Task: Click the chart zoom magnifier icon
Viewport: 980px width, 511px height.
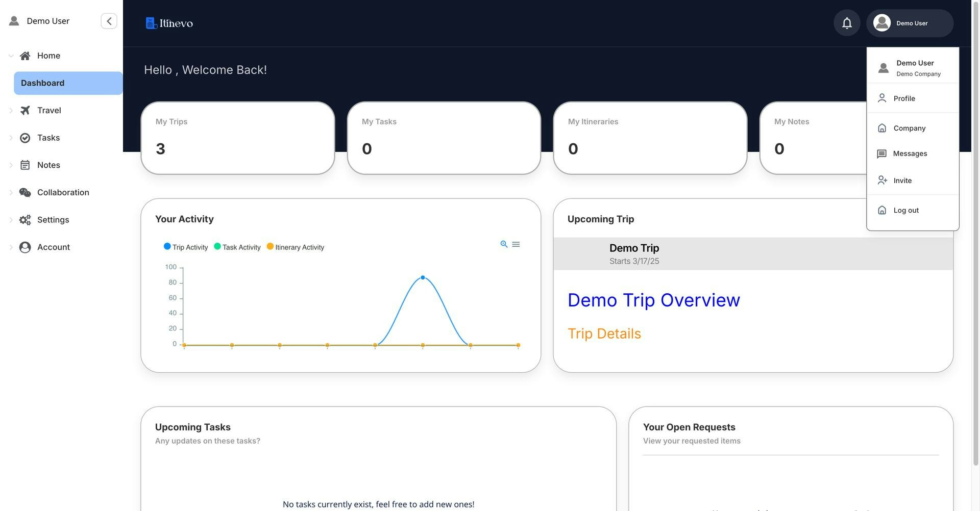Action: (x=504, y=244)
